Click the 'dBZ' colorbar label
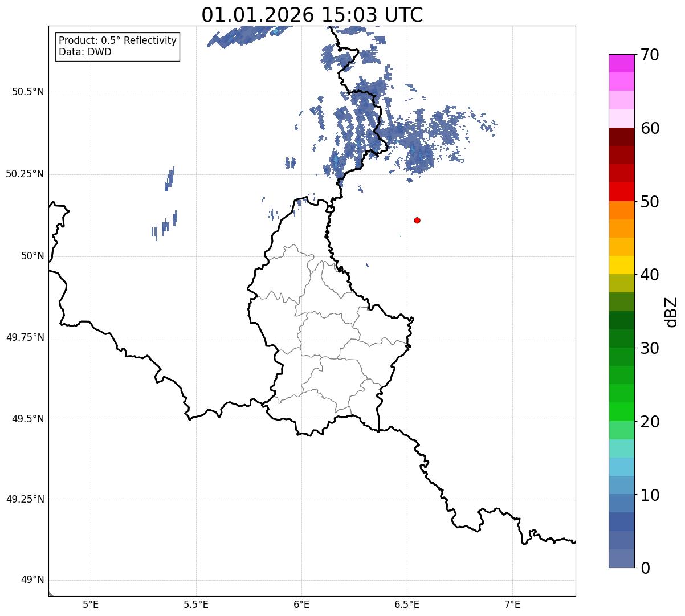Viewport: 685px width, 616px height. point(671,312)
